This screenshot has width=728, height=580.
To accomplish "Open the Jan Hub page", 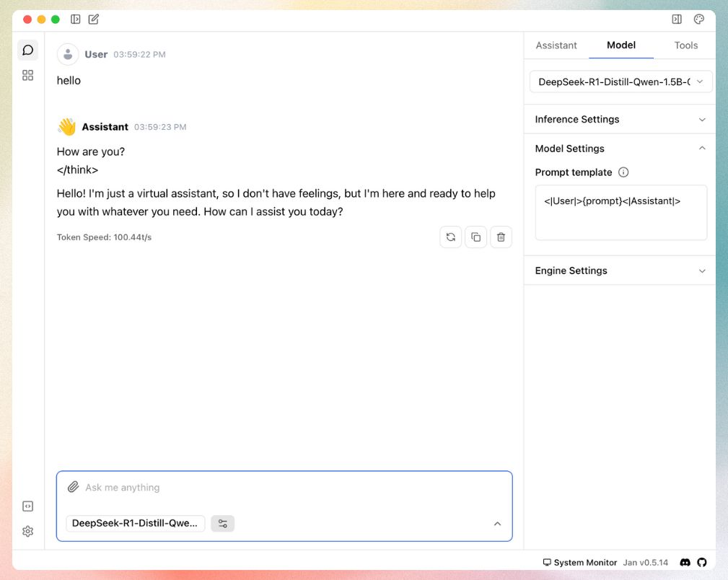I will (x=27, y=74).
